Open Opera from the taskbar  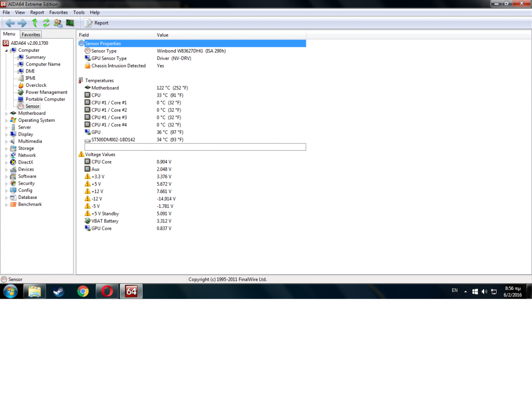(x=107, y=291)
